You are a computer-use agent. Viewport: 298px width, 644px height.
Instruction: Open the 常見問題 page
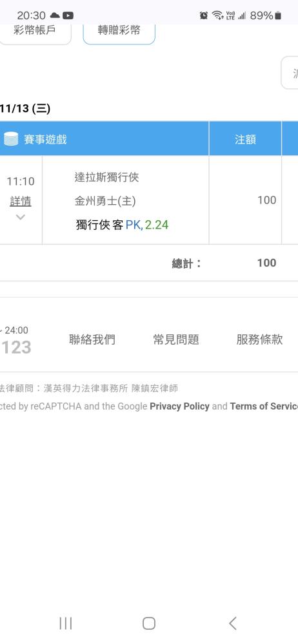(175, 339)
